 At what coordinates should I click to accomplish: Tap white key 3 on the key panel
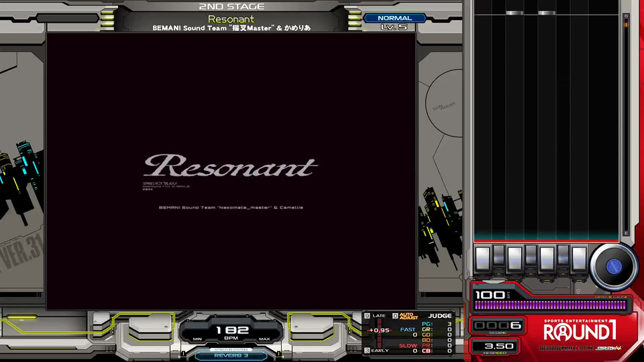click(x=515, y=259)
